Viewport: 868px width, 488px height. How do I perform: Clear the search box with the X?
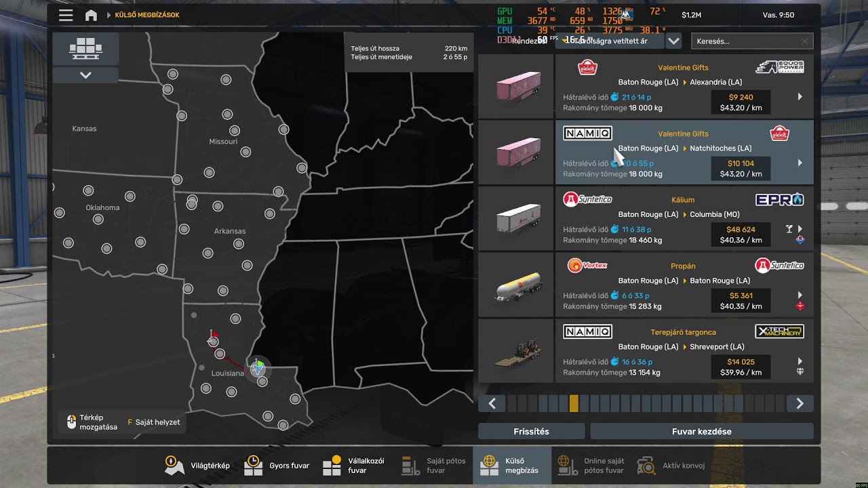click(x=804, y=41)
